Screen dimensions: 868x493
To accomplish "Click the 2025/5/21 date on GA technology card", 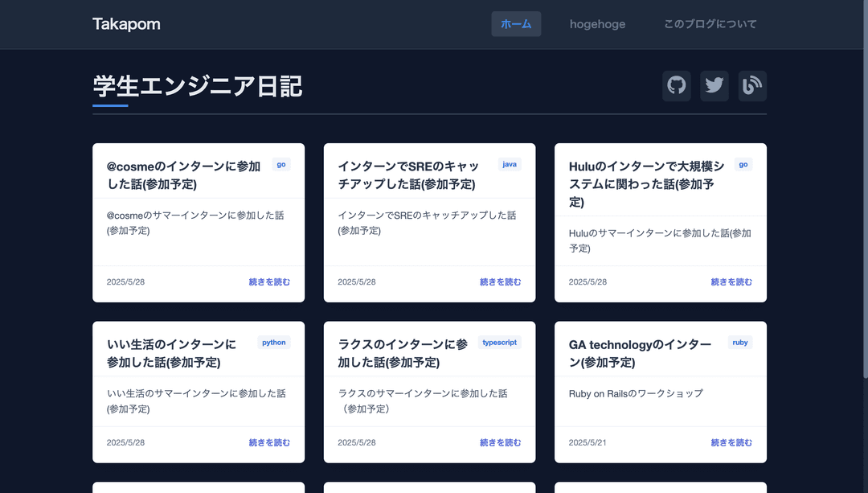I will coord(588,442).
